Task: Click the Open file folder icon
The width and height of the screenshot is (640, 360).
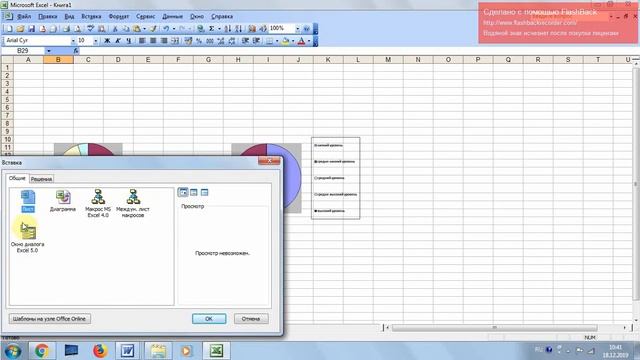Action: coord(20,29)
